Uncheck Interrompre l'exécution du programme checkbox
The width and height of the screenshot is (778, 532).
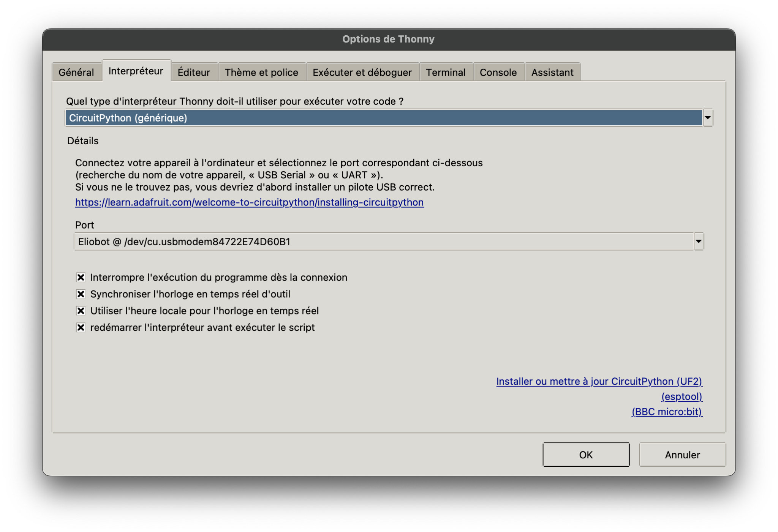pyautogui.click(x=81, y=277)
